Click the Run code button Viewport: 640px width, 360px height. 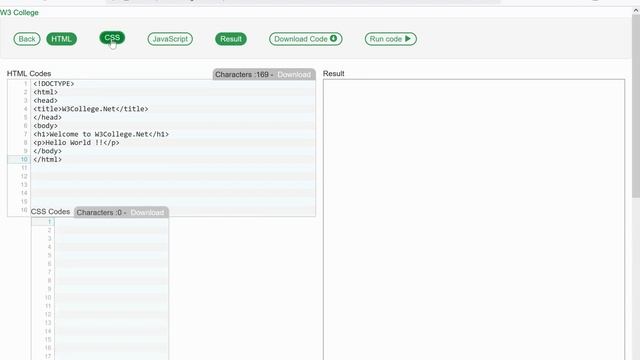click(x=391, y=39)
